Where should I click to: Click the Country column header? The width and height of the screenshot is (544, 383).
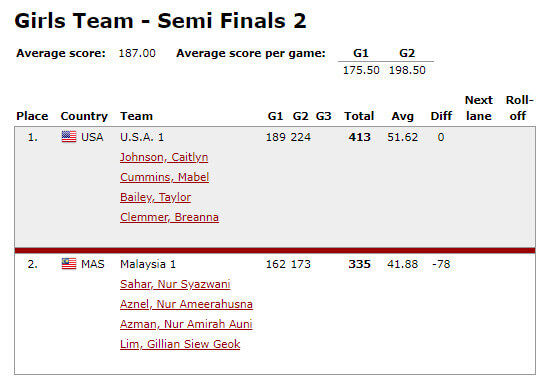click(84, 116)
